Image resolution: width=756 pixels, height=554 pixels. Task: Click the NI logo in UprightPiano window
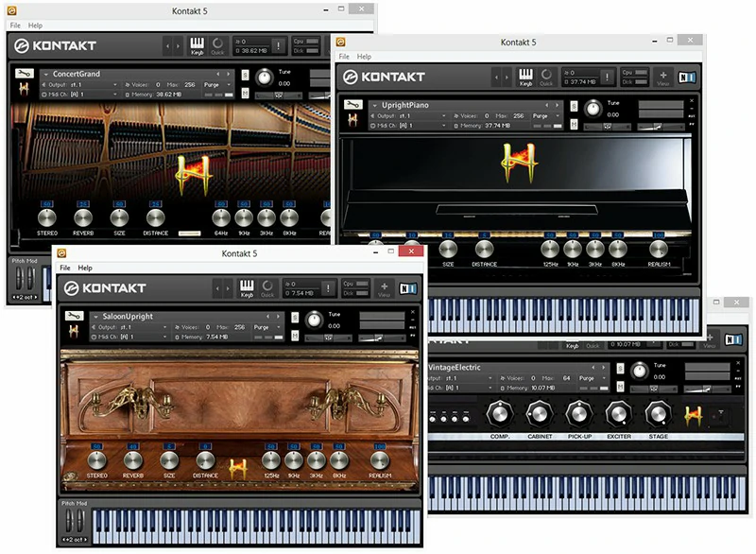coord(687,78)
